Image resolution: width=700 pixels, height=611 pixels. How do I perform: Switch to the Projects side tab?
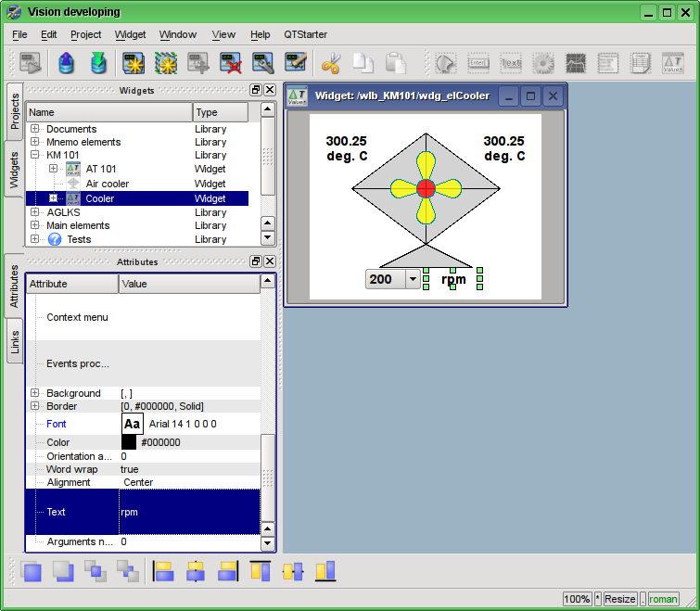click(15, 109)
